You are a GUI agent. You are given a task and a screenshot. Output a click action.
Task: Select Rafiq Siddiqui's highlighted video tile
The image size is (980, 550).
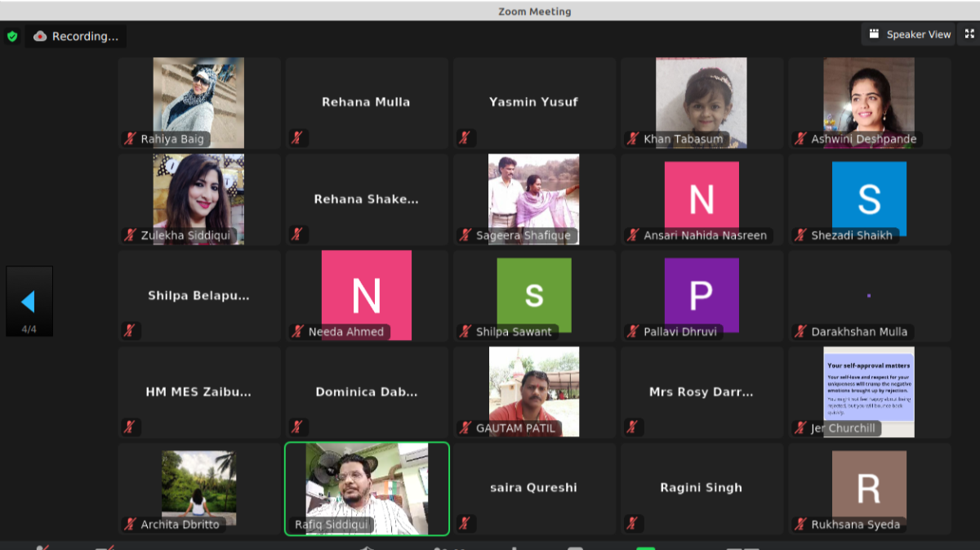pyautogui.click(x=367, y=488)
